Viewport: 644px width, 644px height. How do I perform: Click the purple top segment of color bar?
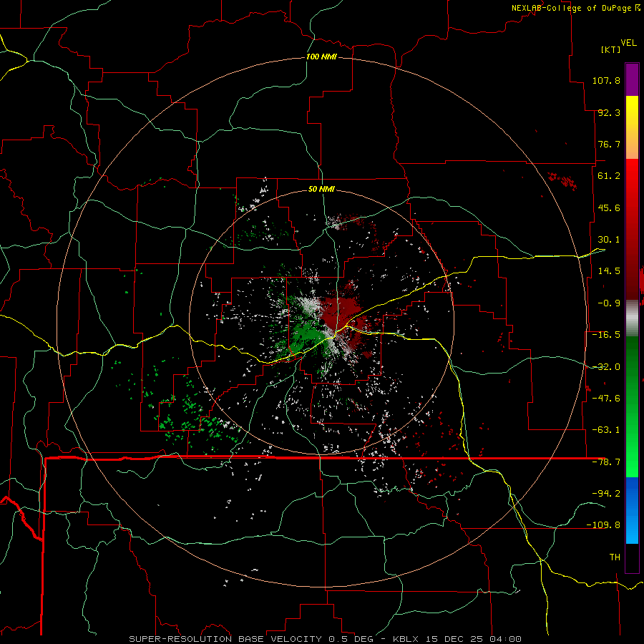tap(632, 79)
